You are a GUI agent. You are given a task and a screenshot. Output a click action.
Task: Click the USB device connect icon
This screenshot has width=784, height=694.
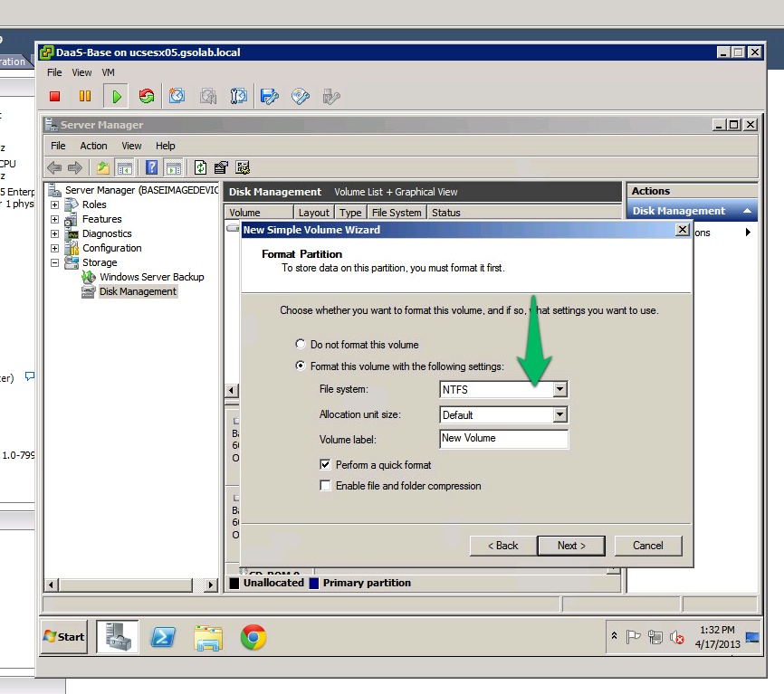pos(331,96)
